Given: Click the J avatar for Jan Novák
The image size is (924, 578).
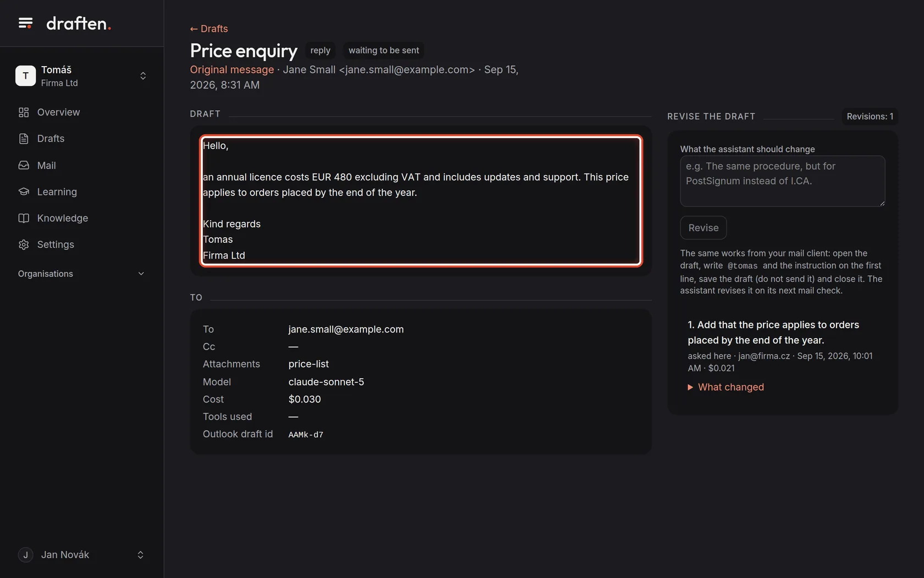Looking at the screenshot, I should coord(25,555).
